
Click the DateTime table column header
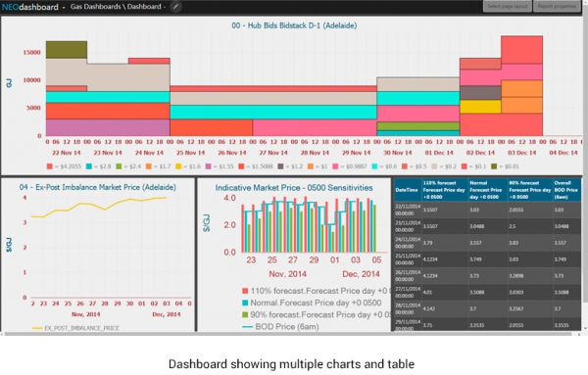point(408,190)
